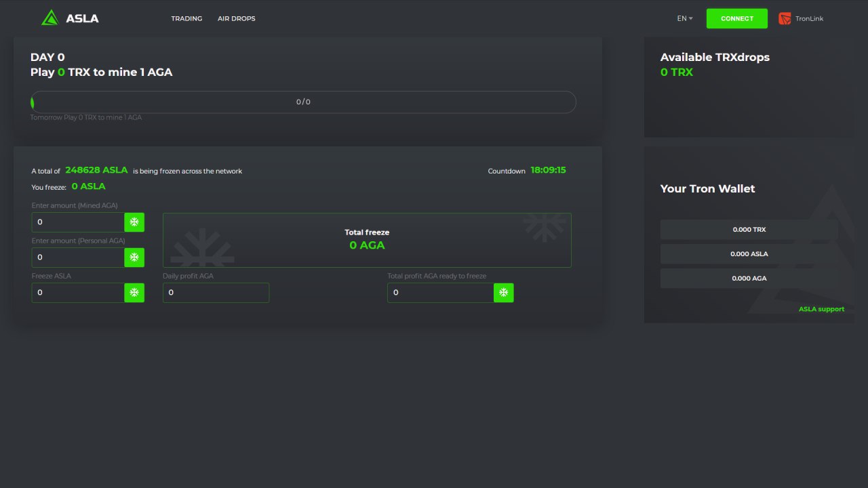
Task: Click the DAY 0 heading
Action: [47, 58]
